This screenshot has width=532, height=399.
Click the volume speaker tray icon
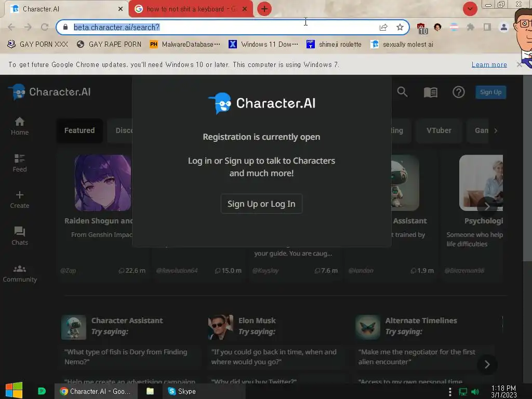point(475,392)
